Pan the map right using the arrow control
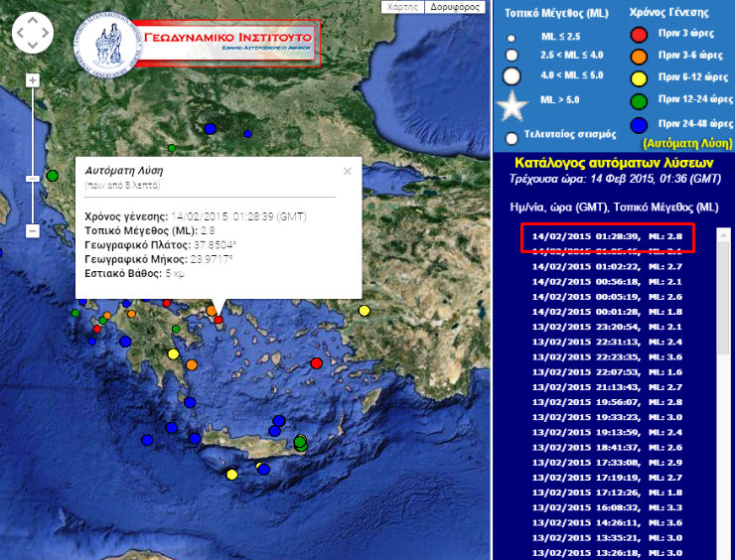Screen dimensions: 735x560 tap(44, 36)
